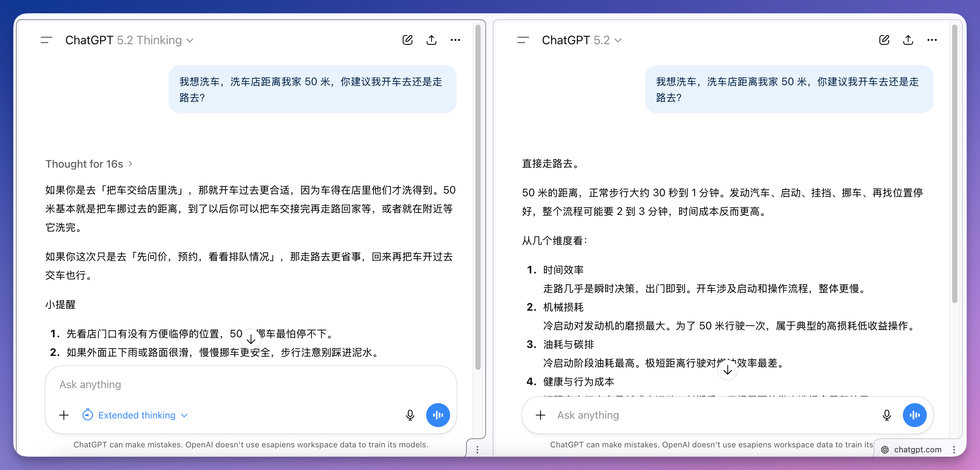Click the right pane's vertical scrollbar
This screenshot has height=470, width=980.
[954, 164]
